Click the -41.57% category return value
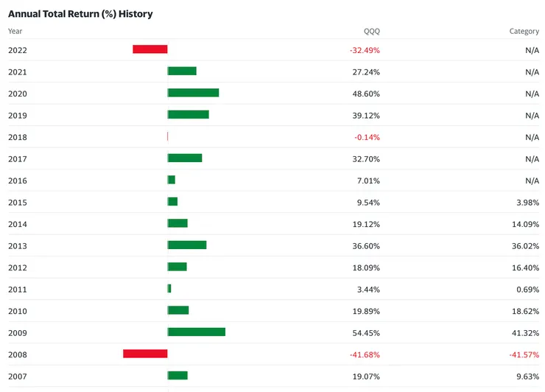Viewport: 545px width, 392px height. click(x=524, y=354)
